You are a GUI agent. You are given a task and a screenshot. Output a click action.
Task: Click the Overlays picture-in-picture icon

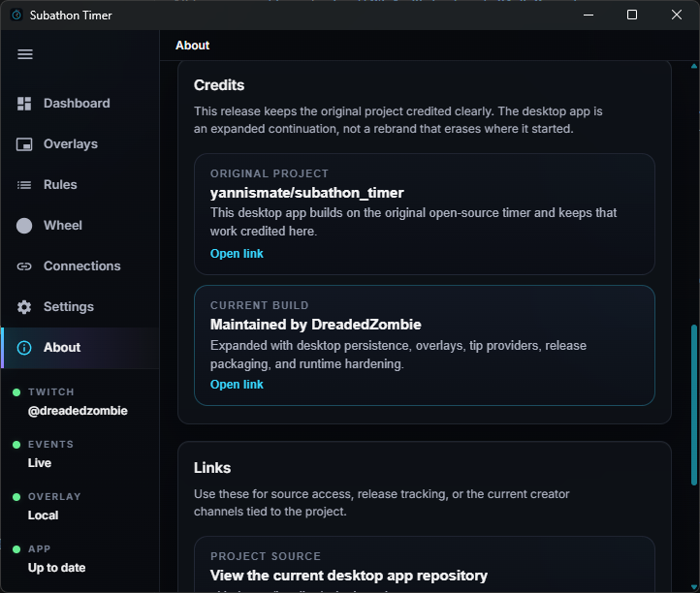click(24, 144)
